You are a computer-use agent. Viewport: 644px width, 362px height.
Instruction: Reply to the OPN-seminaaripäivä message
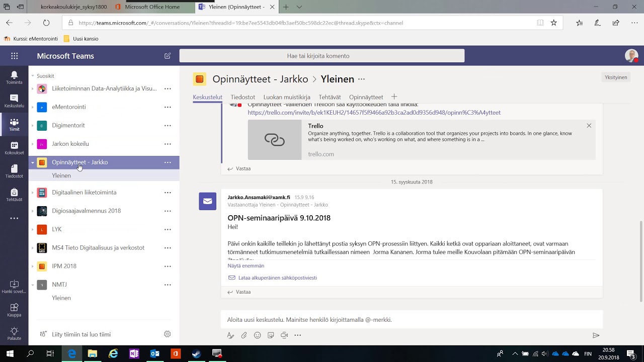pos(239,292)
